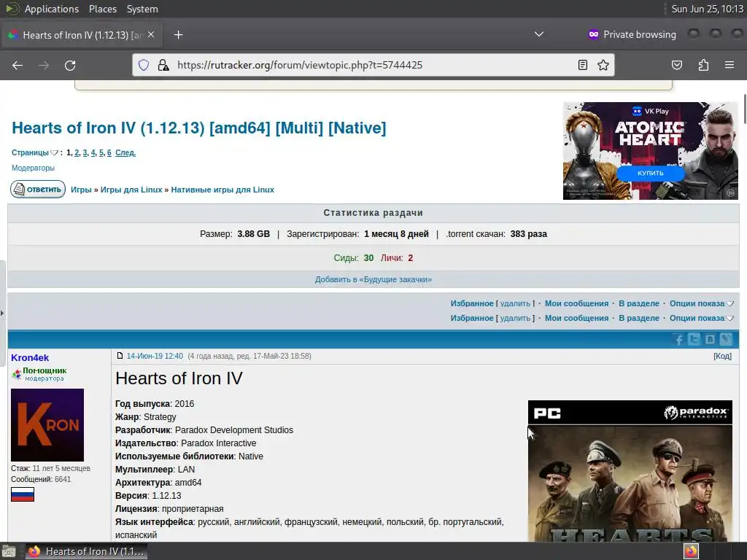The image size is (747, 560).
Task: Expand the list all tabs chevron
Action: coord(539,34)
